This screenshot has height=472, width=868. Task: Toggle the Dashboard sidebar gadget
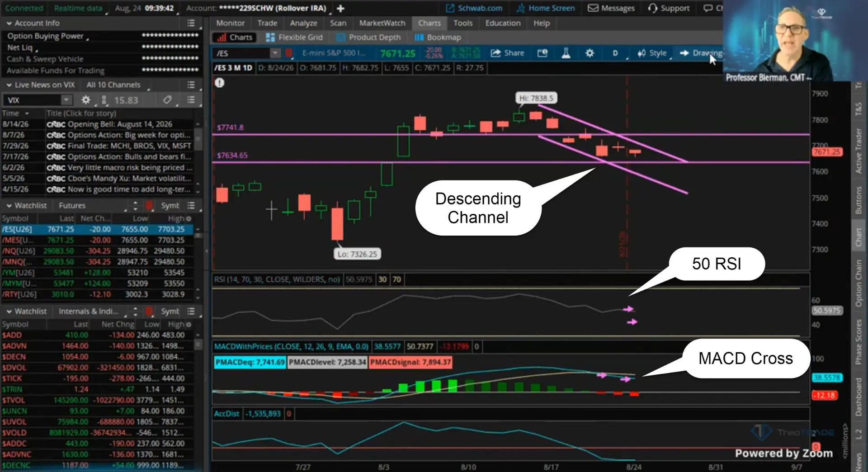coord(859,396)
